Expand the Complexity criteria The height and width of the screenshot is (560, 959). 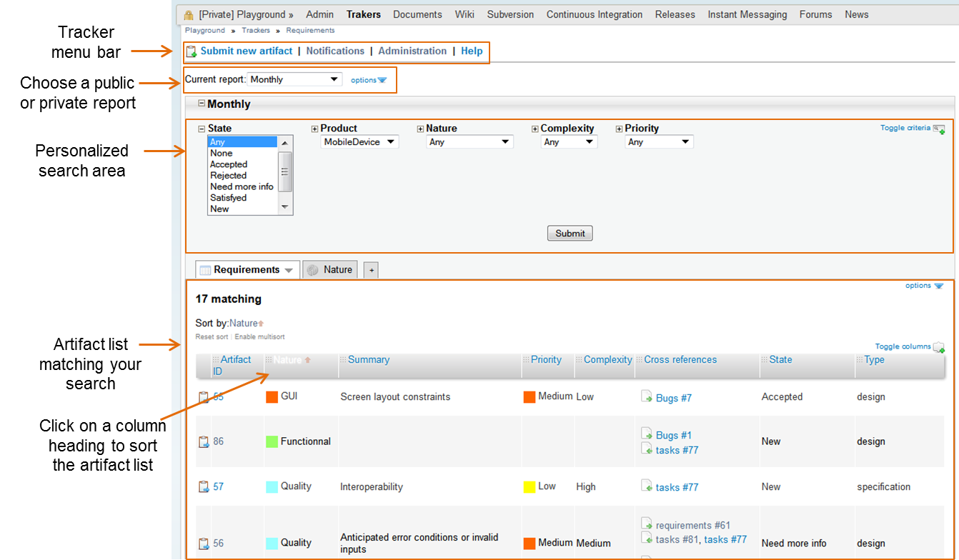(535, 129)
